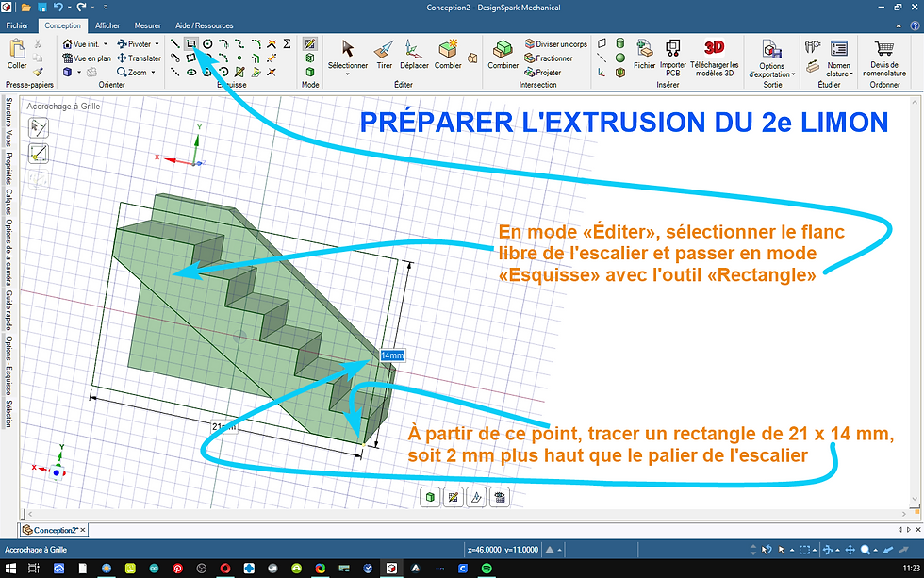The width and height of the screenshot is (924, 578).
Task: Toggle Sketch mode on the viewport mini-toolbar
Action: click(454, 497)
